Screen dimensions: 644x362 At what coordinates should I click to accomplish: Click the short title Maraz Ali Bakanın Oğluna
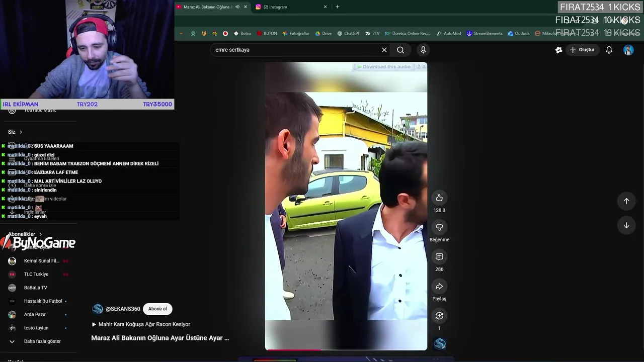point(160,338)
